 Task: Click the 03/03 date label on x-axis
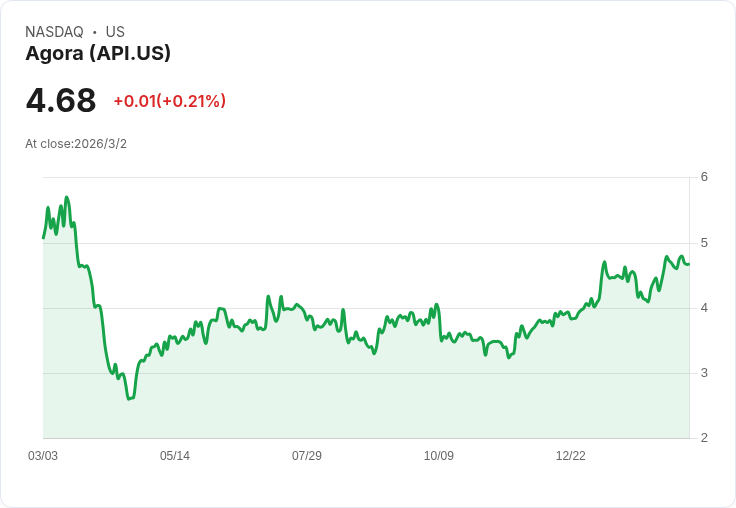click(x=43, y=456)
